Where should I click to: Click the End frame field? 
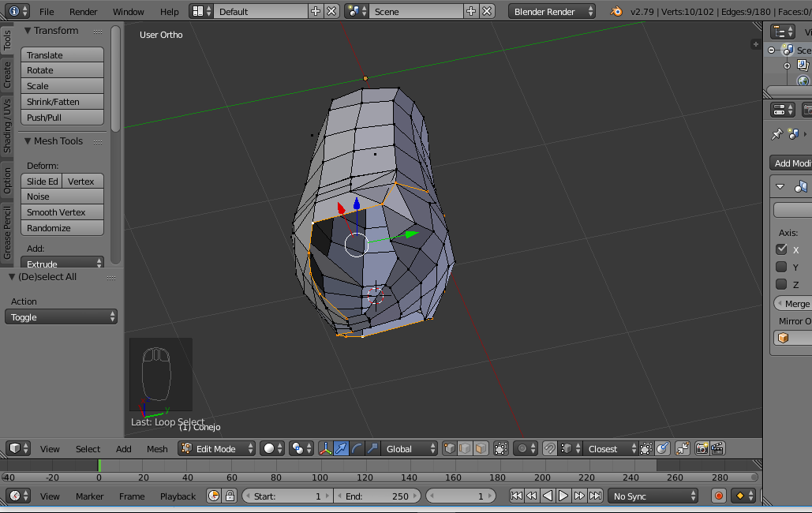[x=379, y=496]
